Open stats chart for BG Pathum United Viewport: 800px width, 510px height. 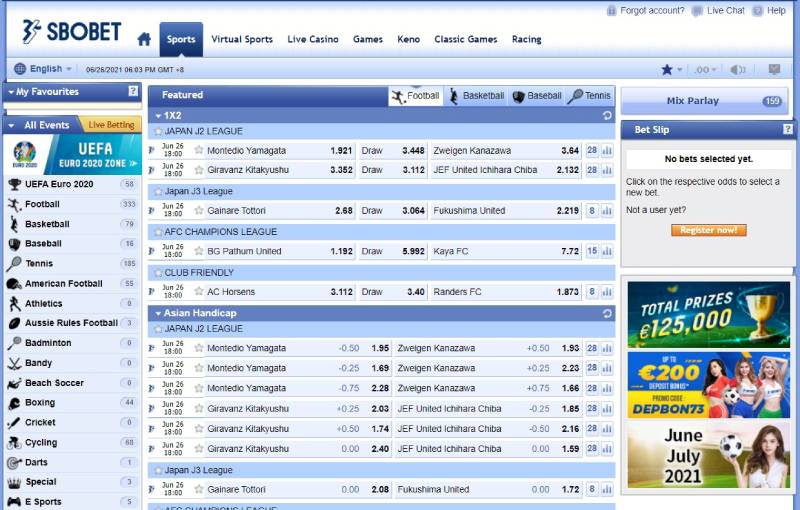607,252
